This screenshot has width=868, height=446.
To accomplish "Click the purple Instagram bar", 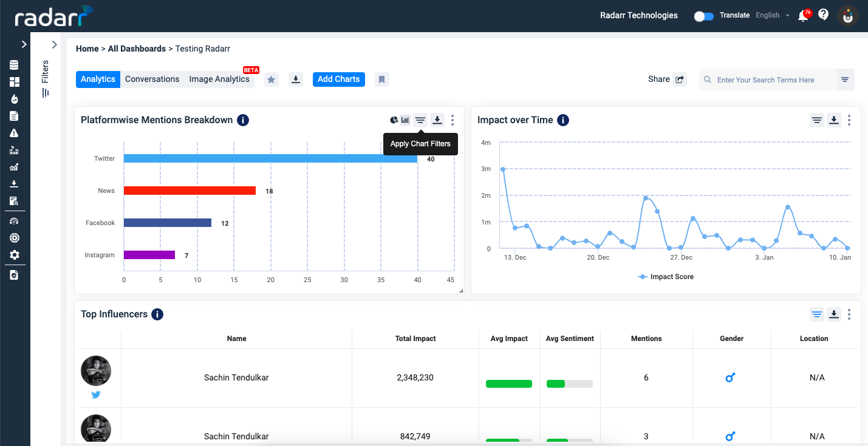I will pyautogui.click(x=149, y=255).
